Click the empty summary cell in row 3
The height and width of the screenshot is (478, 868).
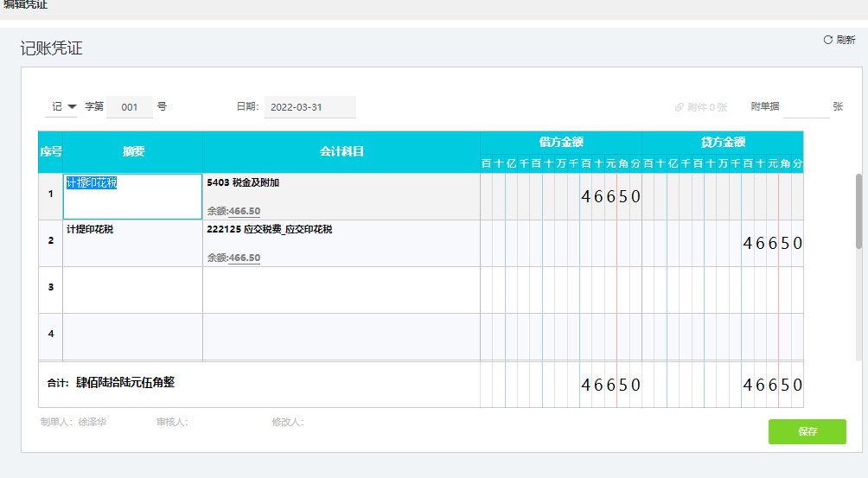click(x=132, y=290)
